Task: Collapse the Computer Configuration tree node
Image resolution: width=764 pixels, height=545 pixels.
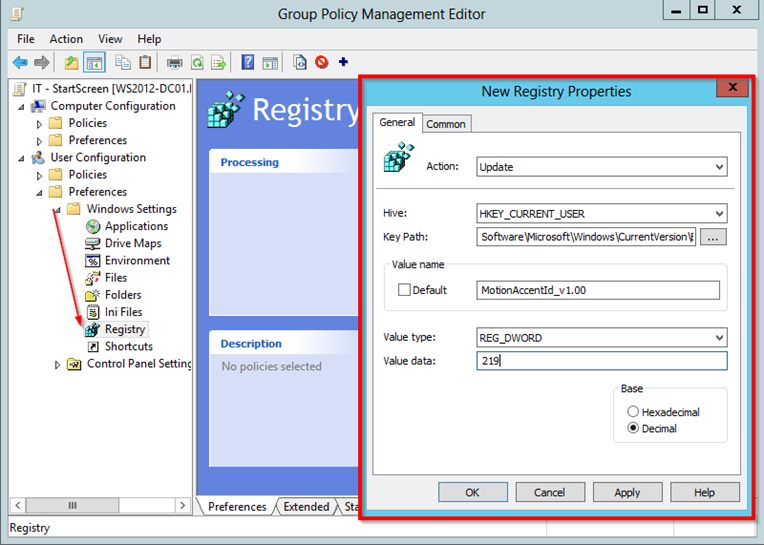Action: [x=21, y=107]
